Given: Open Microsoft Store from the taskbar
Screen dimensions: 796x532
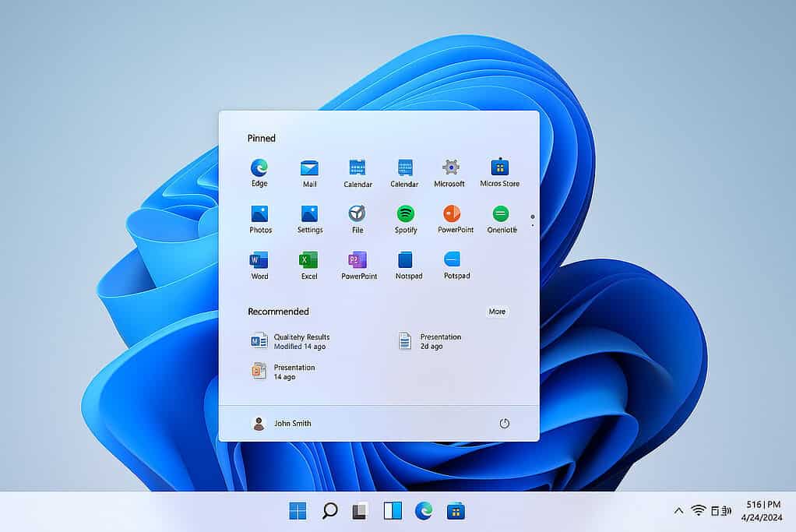Looking at the screenshot, I should [456, 511].
